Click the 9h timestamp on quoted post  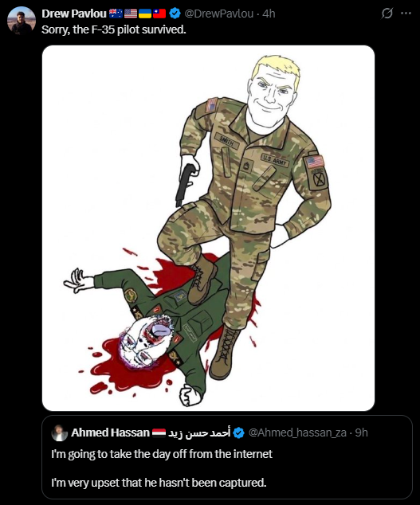361,433
